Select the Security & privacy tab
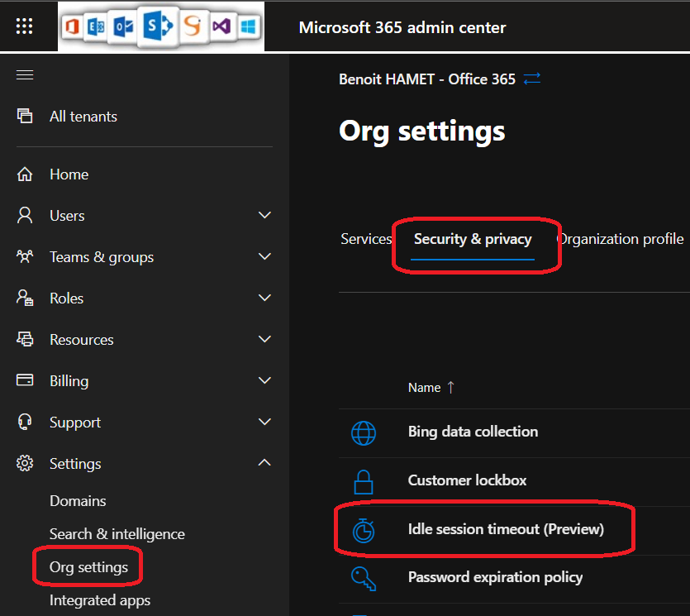 pos(473,239)
